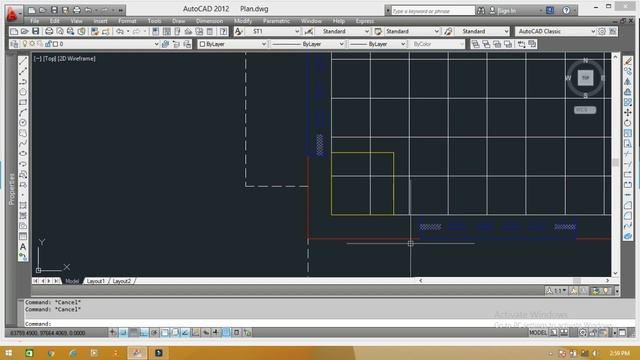Open the ByLayer color control dropdown
The image size is (640, 360).
pos(232,44)
